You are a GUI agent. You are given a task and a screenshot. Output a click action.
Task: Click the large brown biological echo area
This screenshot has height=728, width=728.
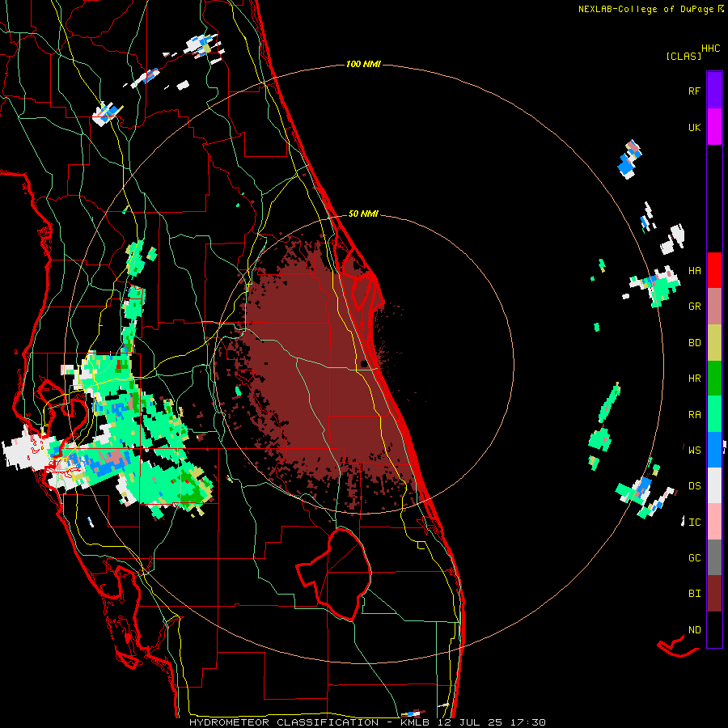coord(315,371)
